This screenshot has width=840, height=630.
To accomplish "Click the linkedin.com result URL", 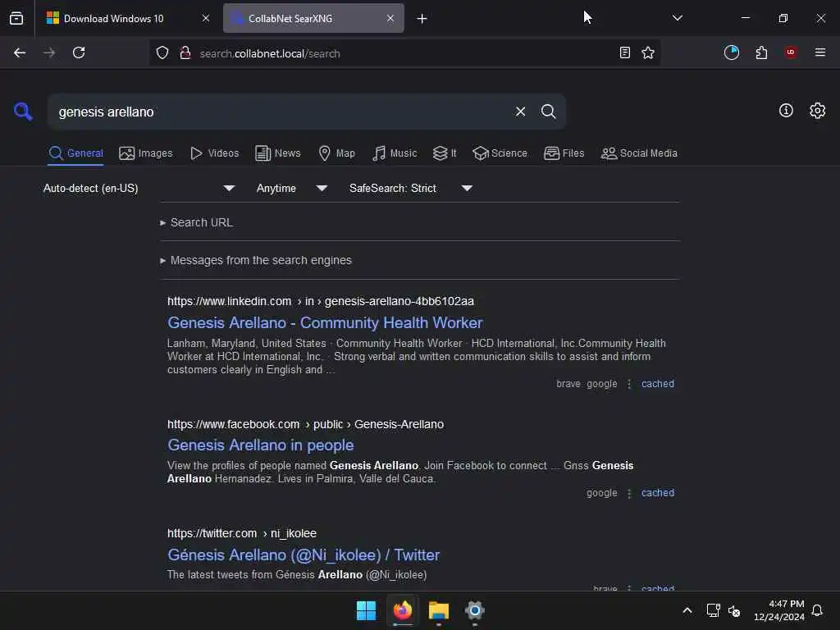I will pos(321,301).
